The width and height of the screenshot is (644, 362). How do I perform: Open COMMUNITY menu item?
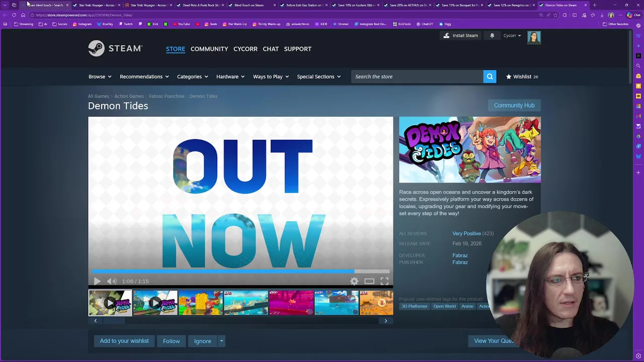click(x=209, y=49)
